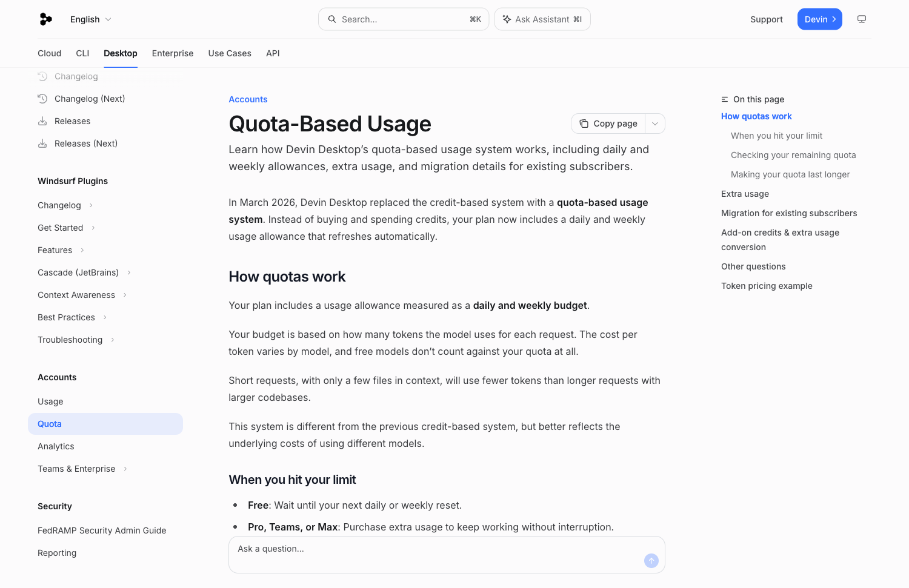This screenshot has width=909, height=588.
Task: Switch to the Cloud tab
Action: tap(50, 53)
